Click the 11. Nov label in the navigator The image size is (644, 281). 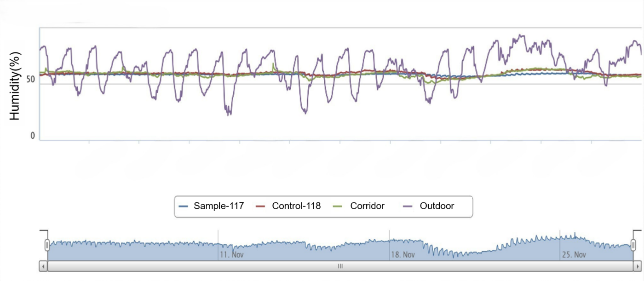coord(231,253)
